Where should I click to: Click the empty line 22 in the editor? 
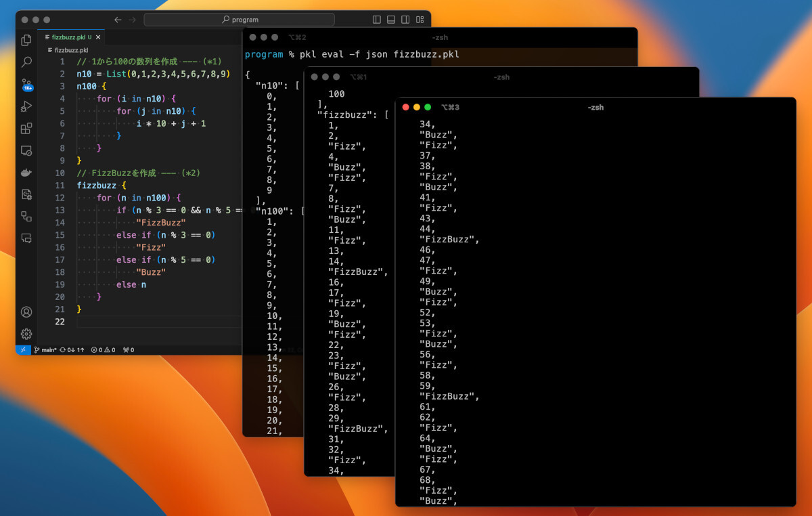click(x=159, y=322)
